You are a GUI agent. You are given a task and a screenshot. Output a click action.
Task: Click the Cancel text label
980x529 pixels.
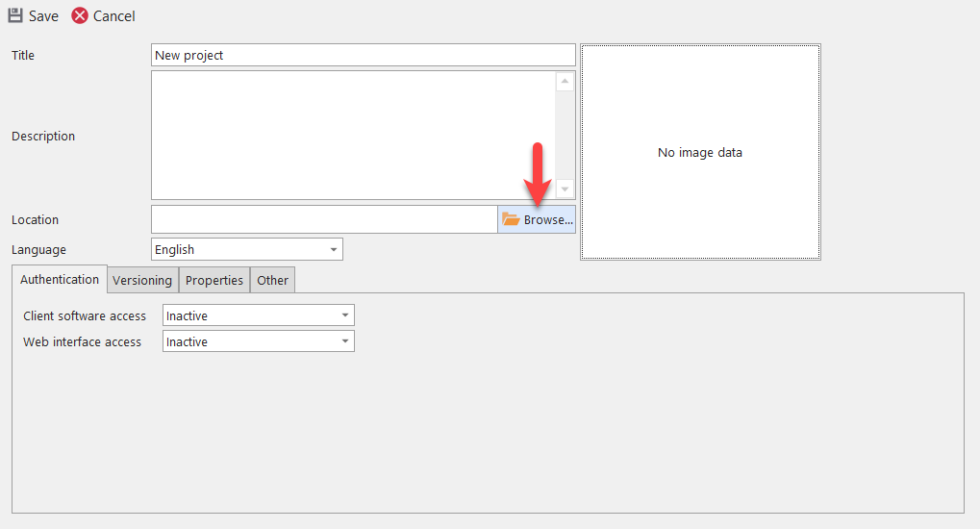click(x=114, y=16)
